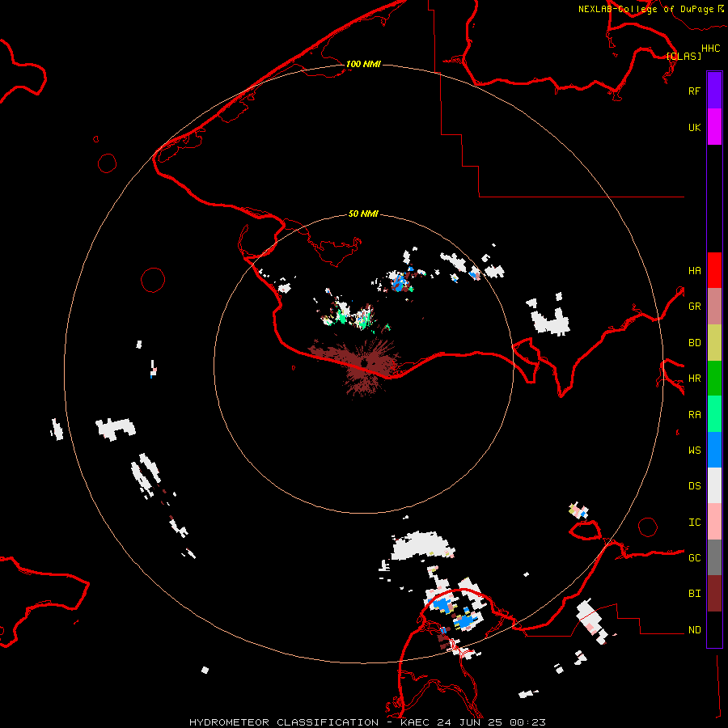The image size is (728, 728).
Task: Click the IC legend label text
Action: [694, 523]
